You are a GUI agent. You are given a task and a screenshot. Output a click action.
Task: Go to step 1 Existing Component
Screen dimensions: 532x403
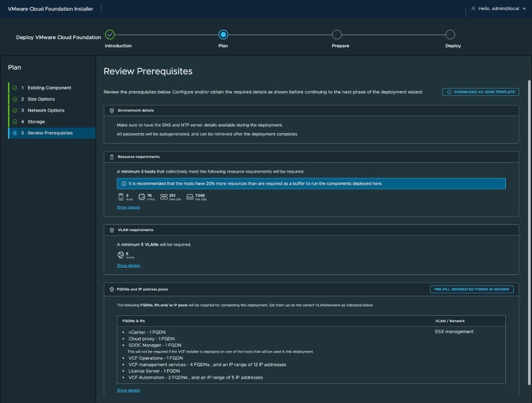tap(52, 88)
